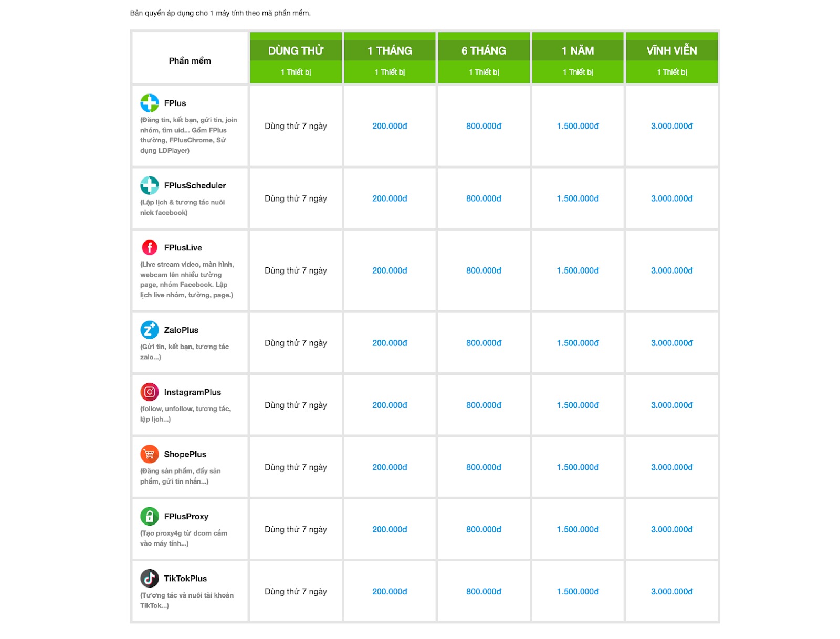Click the red FPlusLive Facebook icon
Viewport: 840px width, 639px height.
[150, 247]
